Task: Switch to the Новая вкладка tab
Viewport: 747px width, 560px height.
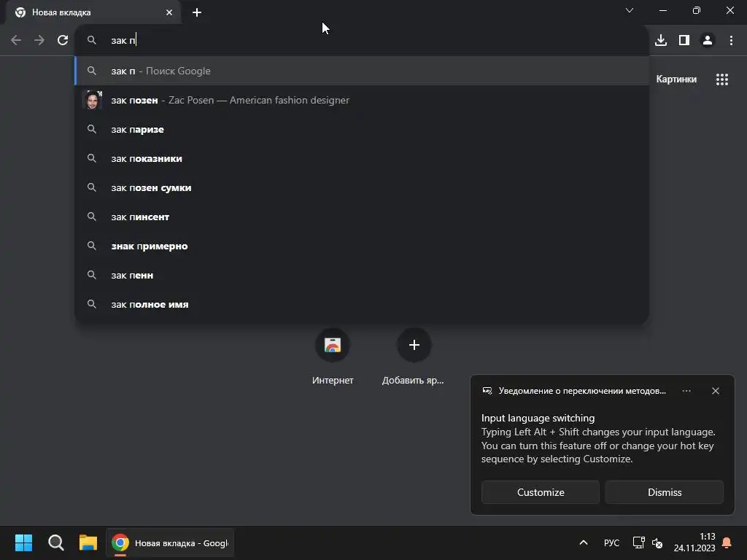Action: pos(93,12)
